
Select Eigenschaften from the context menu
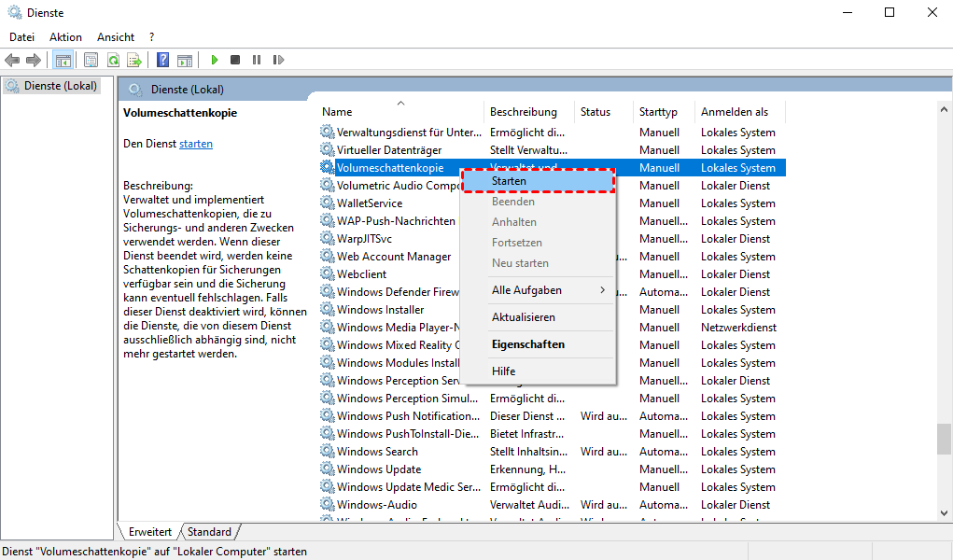click(x=527, y=344)
